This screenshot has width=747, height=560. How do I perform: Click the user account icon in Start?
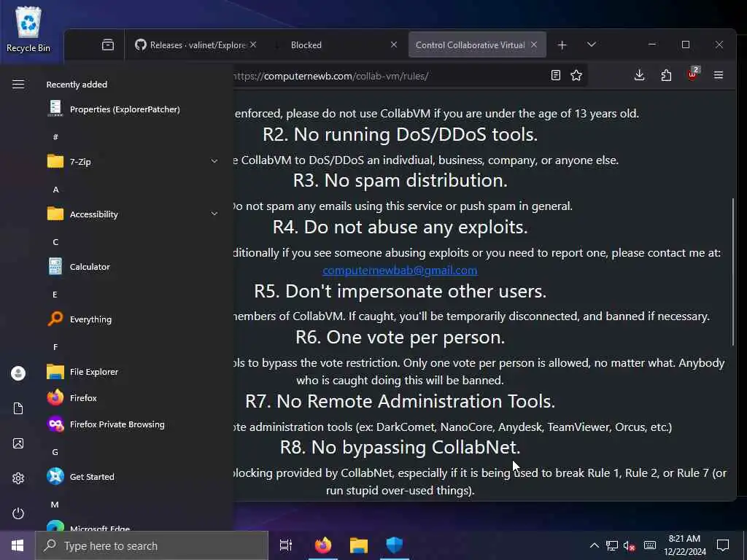(18, 373)
